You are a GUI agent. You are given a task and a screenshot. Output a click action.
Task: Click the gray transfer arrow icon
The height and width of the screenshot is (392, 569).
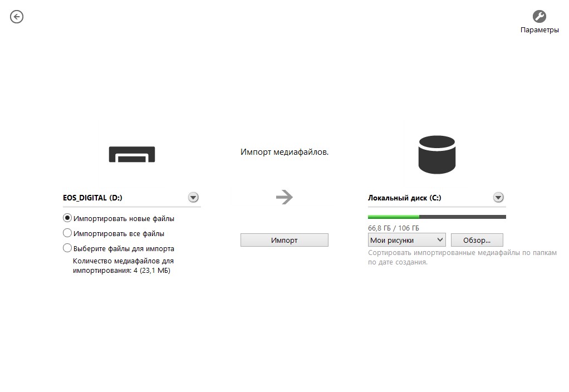coord(284,197)
